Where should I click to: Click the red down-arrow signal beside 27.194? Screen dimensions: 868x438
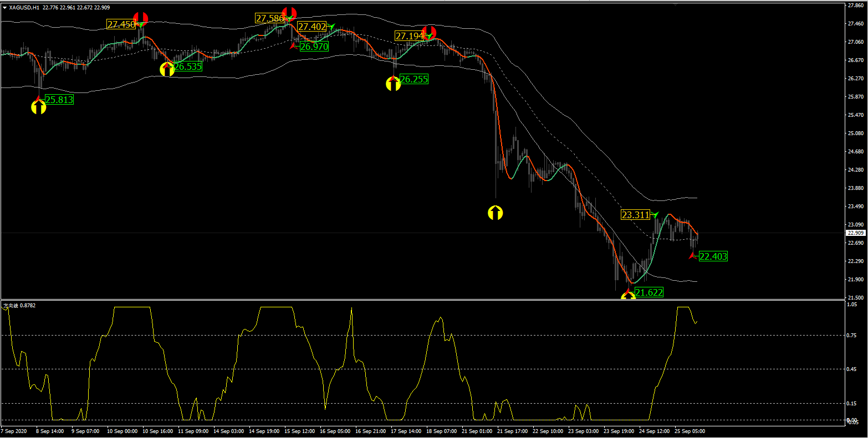click(429, 32)
